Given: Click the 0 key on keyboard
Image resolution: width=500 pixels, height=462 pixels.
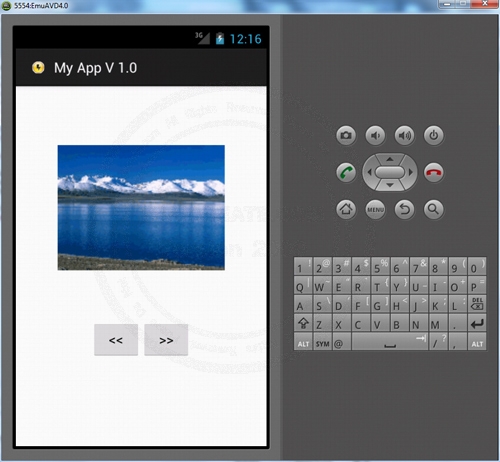Looking at the screenshot, I should click(x=477, y=266).
